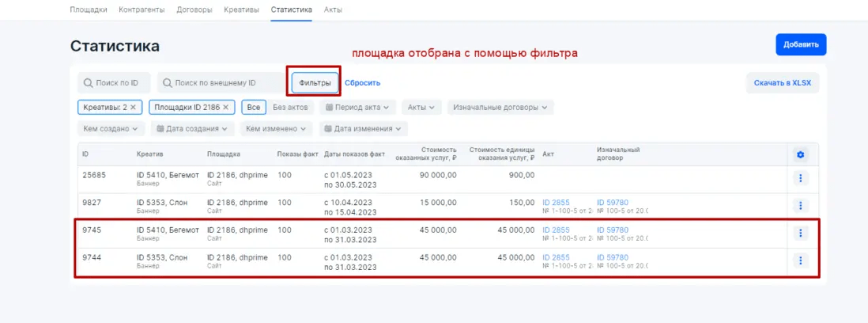Remove the 'Креативы: 2' filter chip
The height and width of the screenshot is (323, 868).
click(134, 107)
